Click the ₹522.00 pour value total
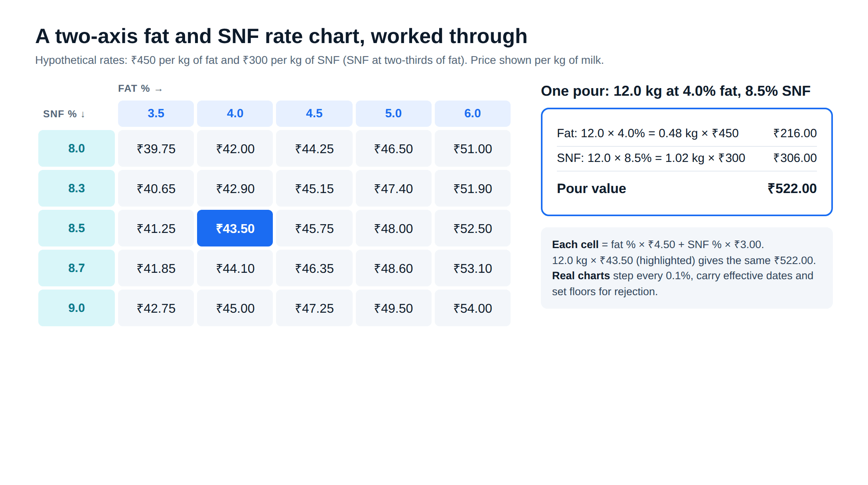 [x=792, y=188]
